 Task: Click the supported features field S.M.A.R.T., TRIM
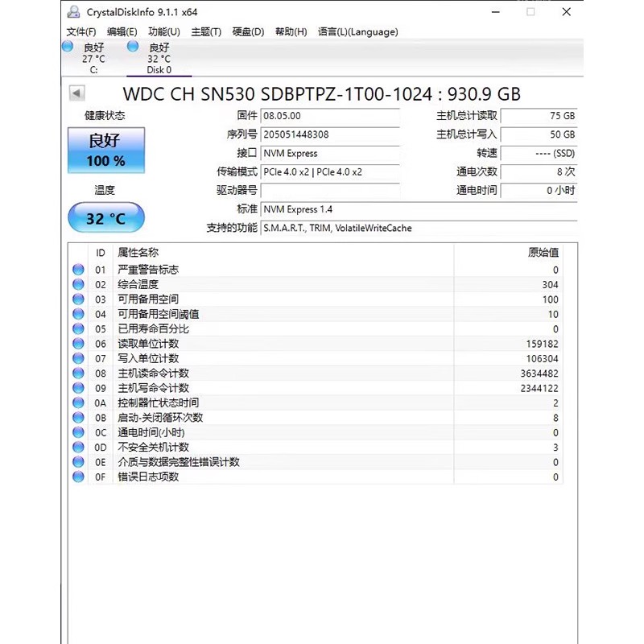coord(419,228)
